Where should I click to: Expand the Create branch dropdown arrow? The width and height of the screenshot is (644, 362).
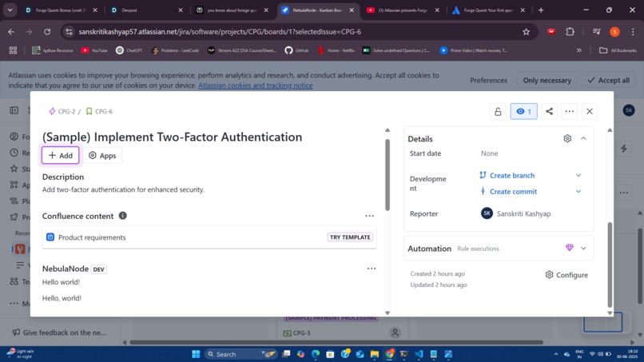[x=578, y=176]
